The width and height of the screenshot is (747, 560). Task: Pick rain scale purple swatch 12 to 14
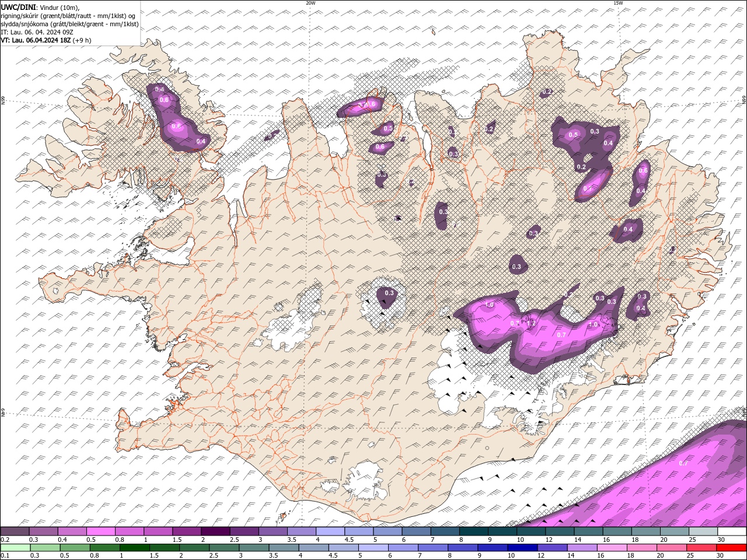pyautogui.click(x=551, y=548)
